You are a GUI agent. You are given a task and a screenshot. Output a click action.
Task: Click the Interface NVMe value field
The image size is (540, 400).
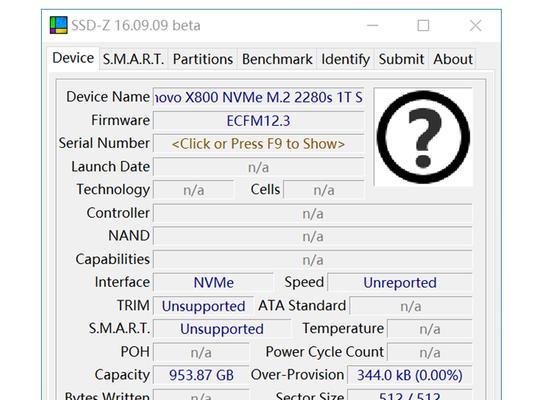(213, 283)
